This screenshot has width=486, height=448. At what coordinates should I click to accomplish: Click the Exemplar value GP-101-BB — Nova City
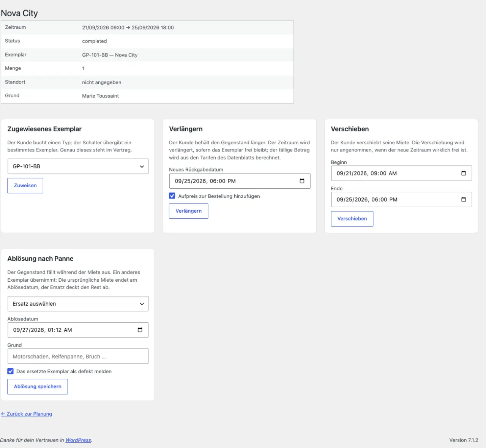point(110,55)
